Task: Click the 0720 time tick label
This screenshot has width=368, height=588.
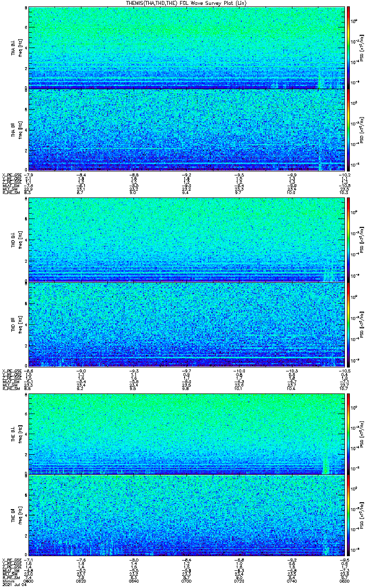Action: coord(239,581)
